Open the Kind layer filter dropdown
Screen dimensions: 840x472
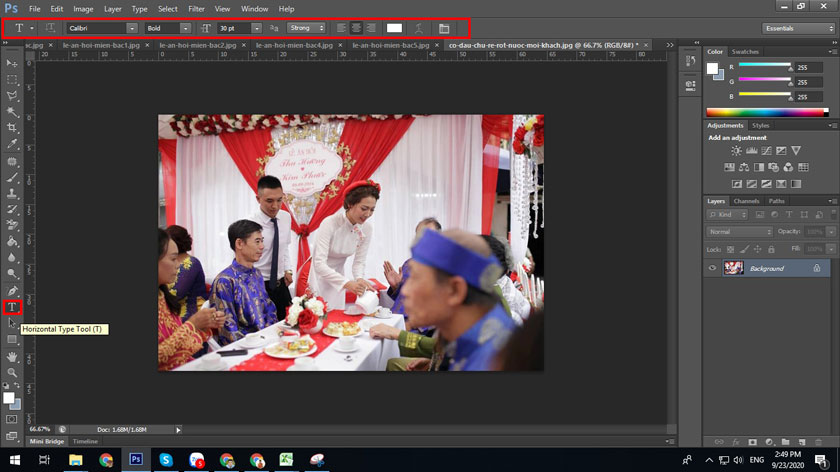coord(728,214)
